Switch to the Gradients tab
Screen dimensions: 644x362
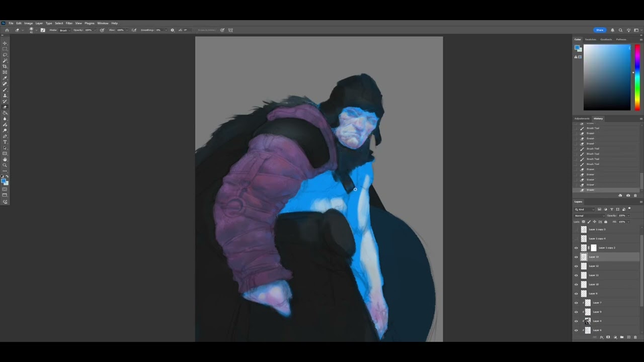pos(606,39)
